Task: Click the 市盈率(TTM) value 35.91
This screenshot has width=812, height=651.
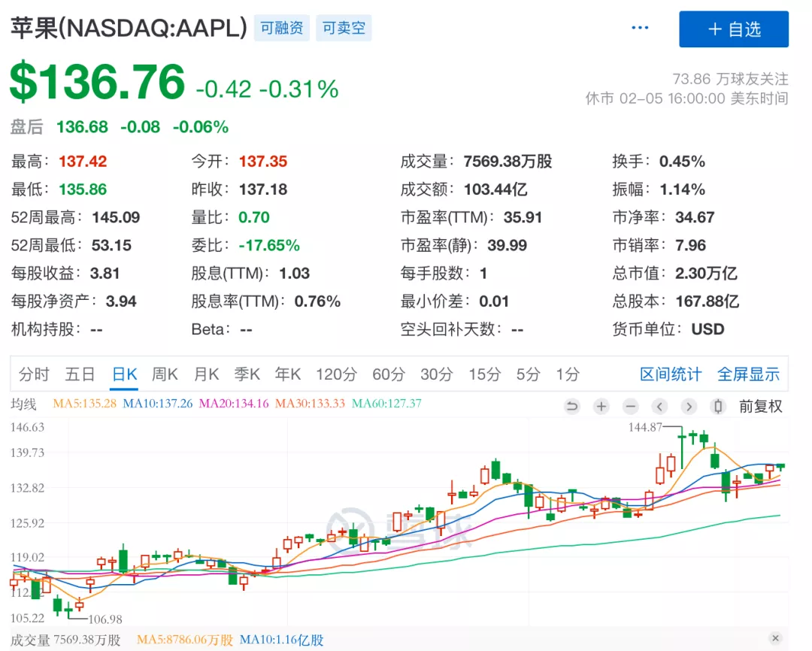Action: [x=523, y=217]
